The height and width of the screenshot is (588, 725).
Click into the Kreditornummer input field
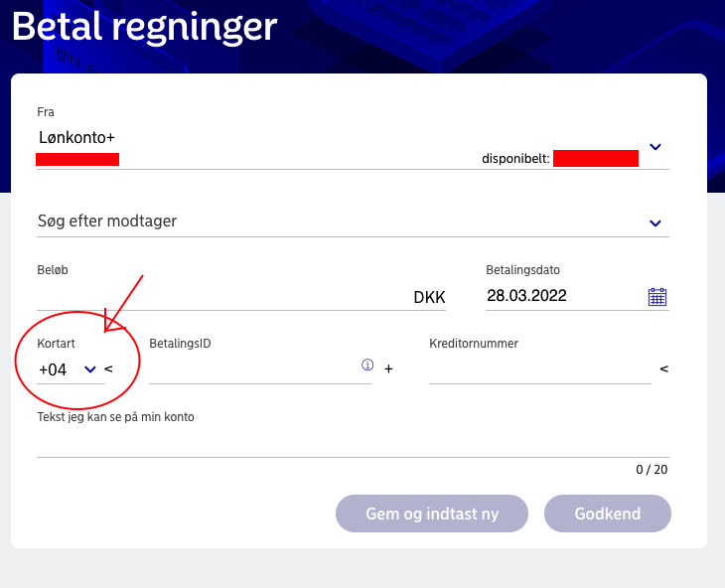click(540, 369)
